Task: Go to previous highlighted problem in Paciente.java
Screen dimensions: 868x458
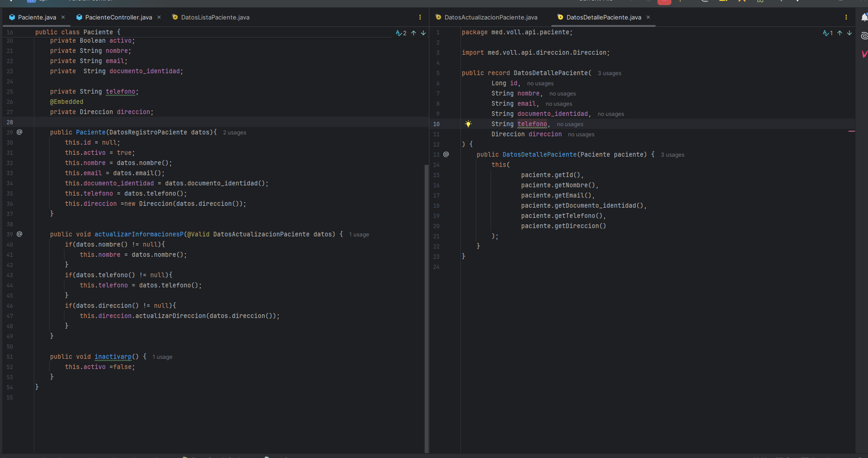Action: 414,33
